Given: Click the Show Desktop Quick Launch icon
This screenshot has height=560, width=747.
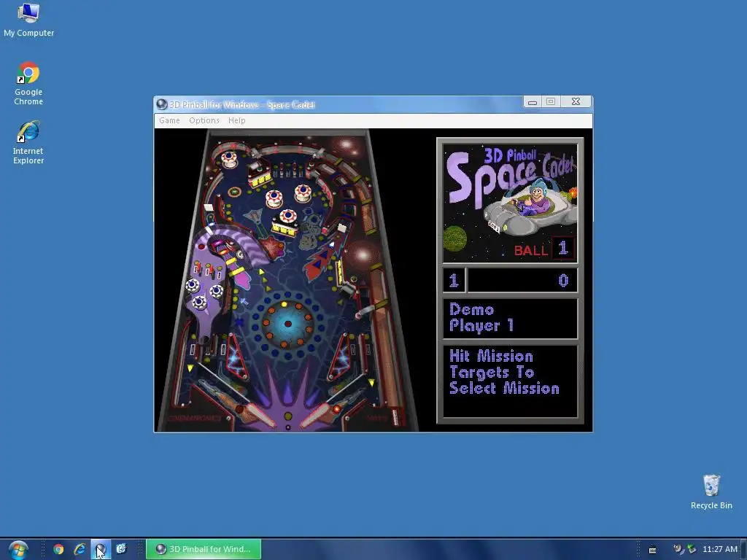Looking at the screenshot, I should (x=122, y=549).
